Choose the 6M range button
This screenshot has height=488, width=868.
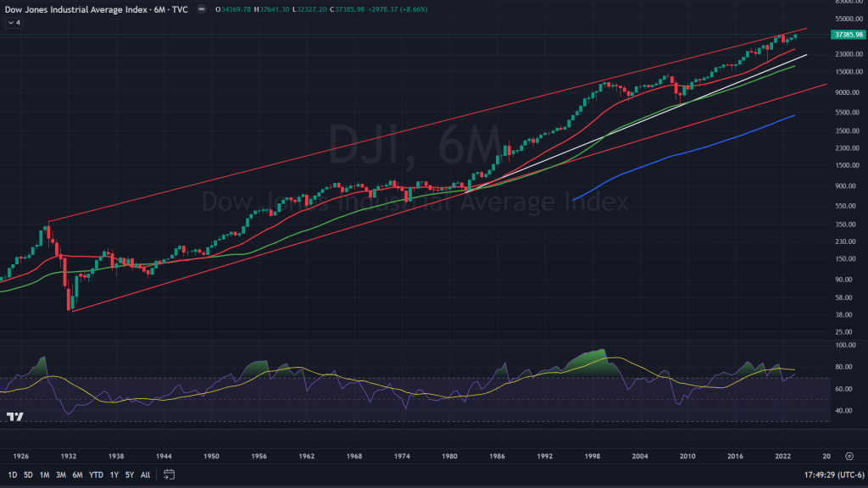77,474
